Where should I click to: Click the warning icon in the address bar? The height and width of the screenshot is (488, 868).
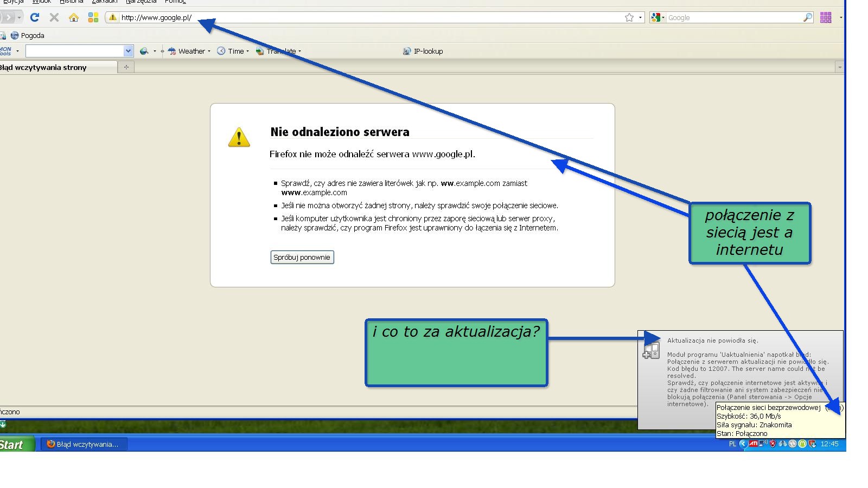tap(113, 17)
